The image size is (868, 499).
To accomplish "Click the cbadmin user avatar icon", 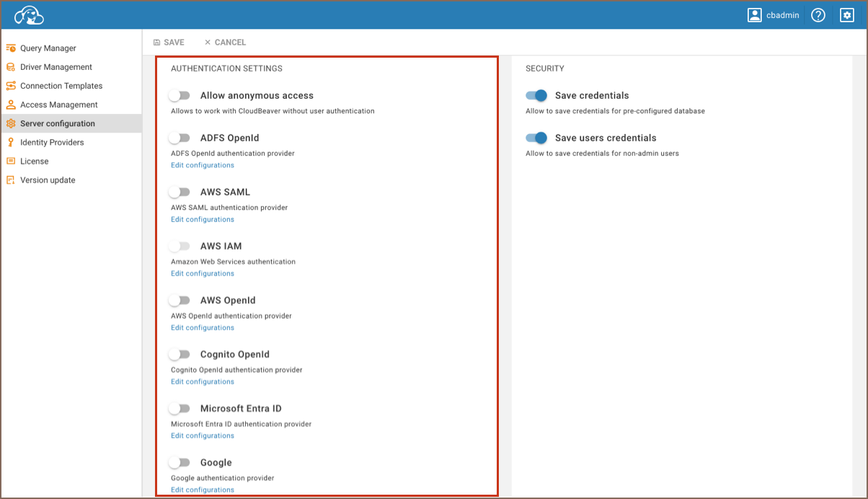I will (755, 15).
